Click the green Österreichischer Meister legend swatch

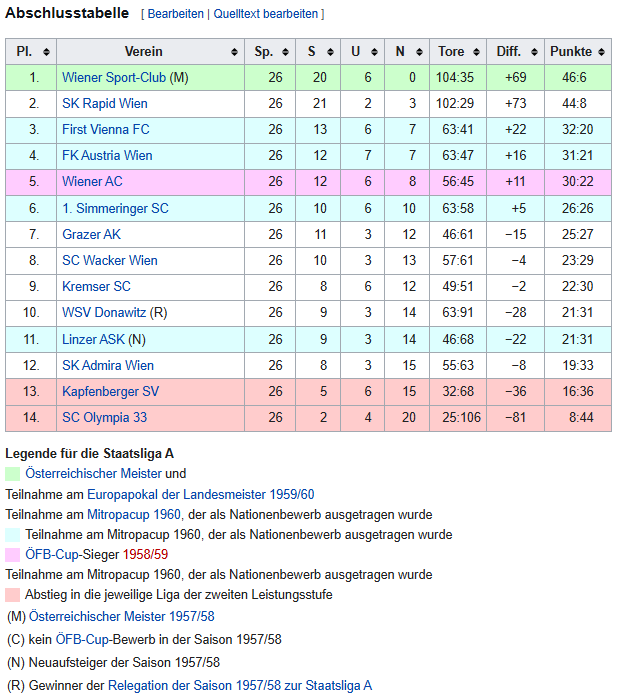coord(13,474)
